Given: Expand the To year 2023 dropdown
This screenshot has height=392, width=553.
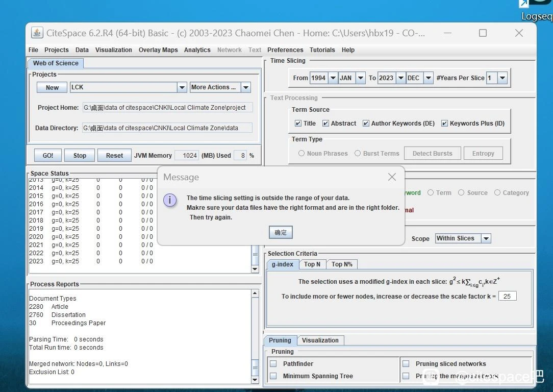Looking at the screenshot, I should [x=400, y=78].
